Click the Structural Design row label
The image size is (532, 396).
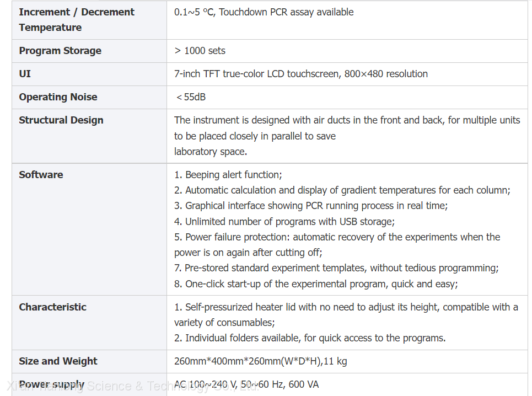click(61, 120)
